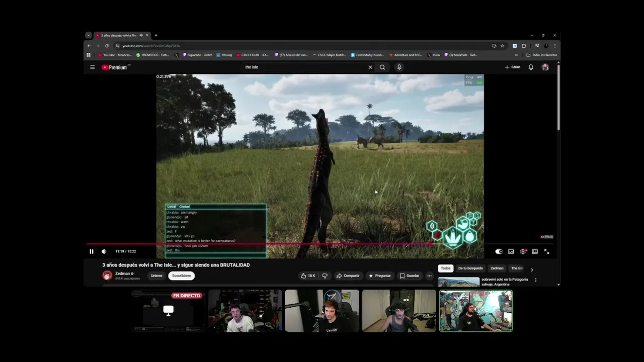Open the Zedman channel name link

122,274
